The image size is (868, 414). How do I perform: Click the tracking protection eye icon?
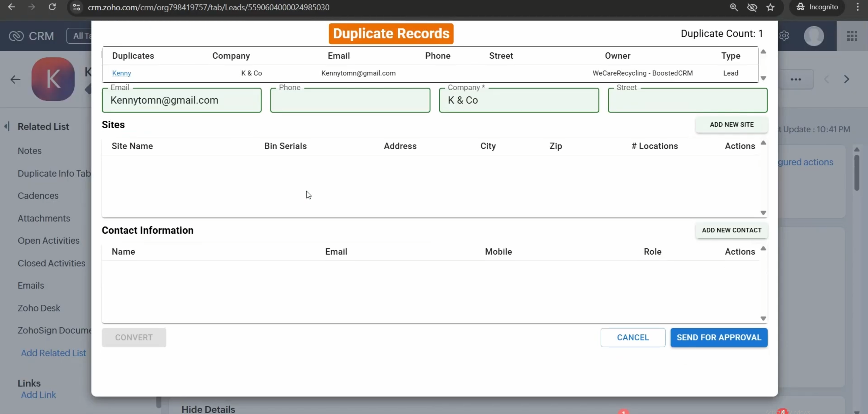[752, 7]
